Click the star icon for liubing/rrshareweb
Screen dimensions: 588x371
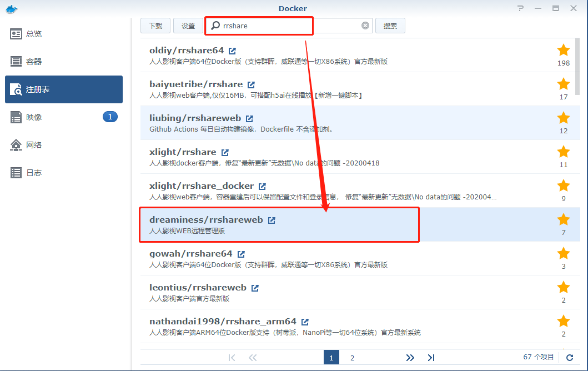point(563,118)
